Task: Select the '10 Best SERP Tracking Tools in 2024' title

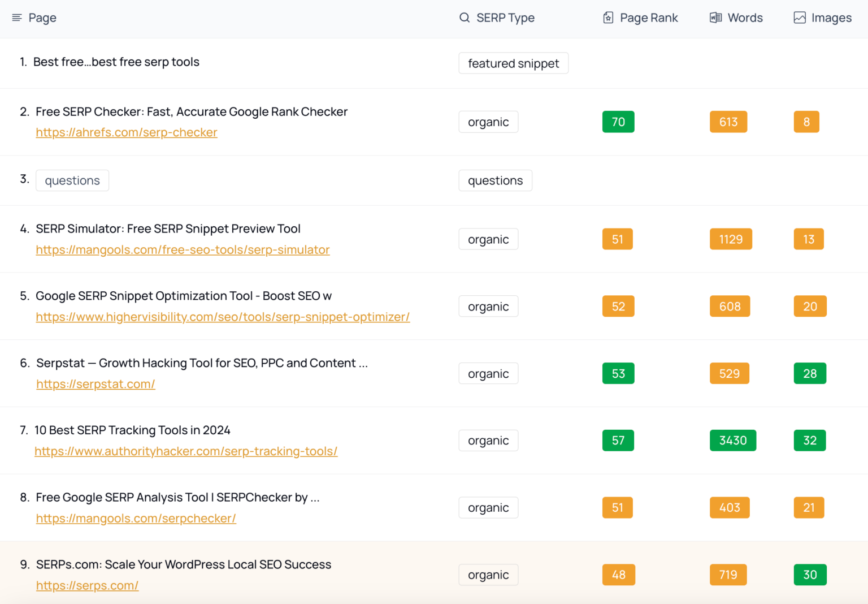Action: click(x=132, y=430)
